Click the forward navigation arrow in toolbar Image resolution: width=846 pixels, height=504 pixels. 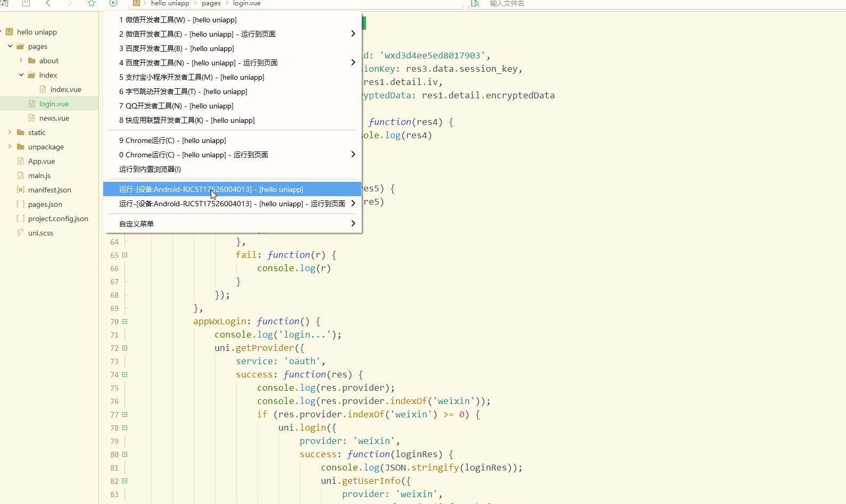tap(70, 3)
